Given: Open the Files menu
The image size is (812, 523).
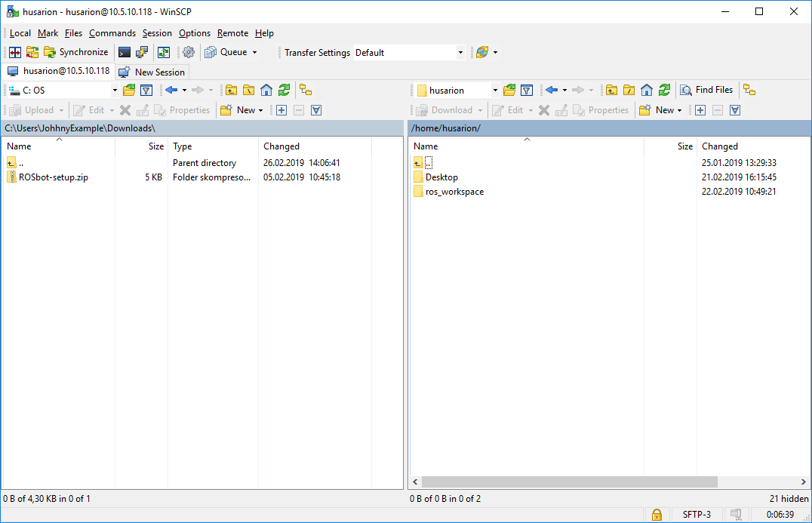Looking at the screenshot, I should tap(73, 33).
